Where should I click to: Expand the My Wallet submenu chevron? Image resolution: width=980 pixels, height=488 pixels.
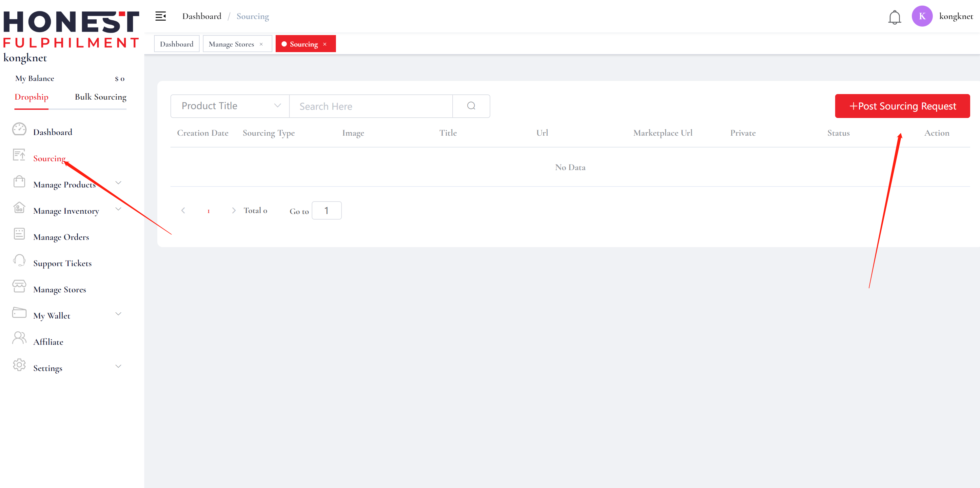point(118,314)
